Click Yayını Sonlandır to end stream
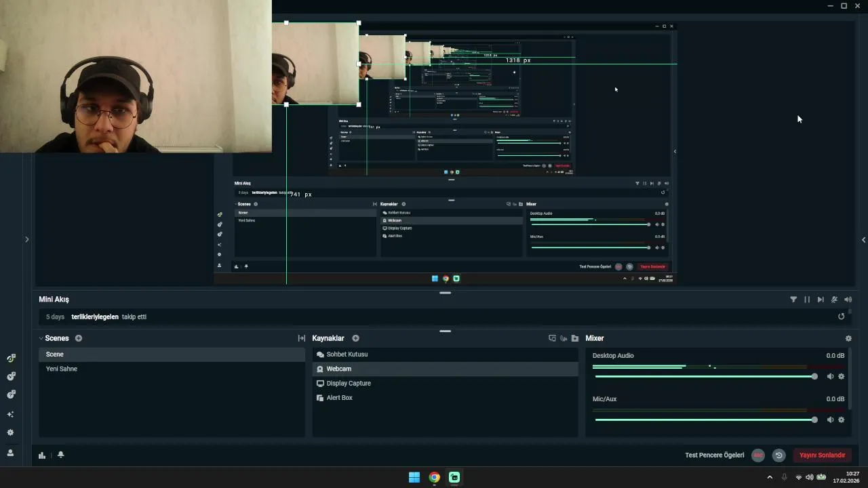 (822, 455)
